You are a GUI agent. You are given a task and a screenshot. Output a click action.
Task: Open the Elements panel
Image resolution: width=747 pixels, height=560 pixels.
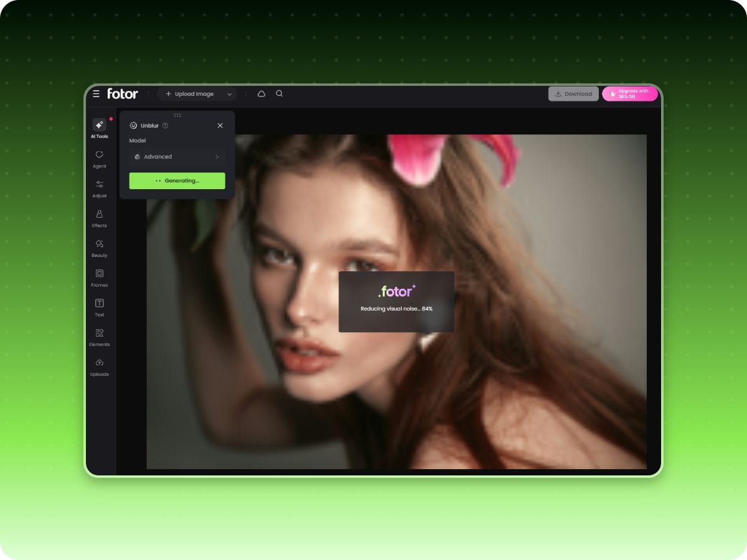[100, 337]
